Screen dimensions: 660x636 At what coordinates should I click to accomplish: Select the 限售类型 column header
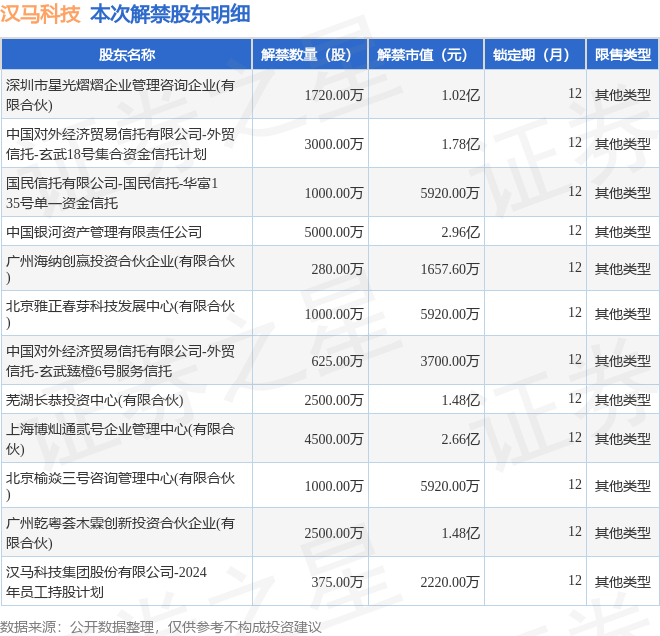[623, 55]
